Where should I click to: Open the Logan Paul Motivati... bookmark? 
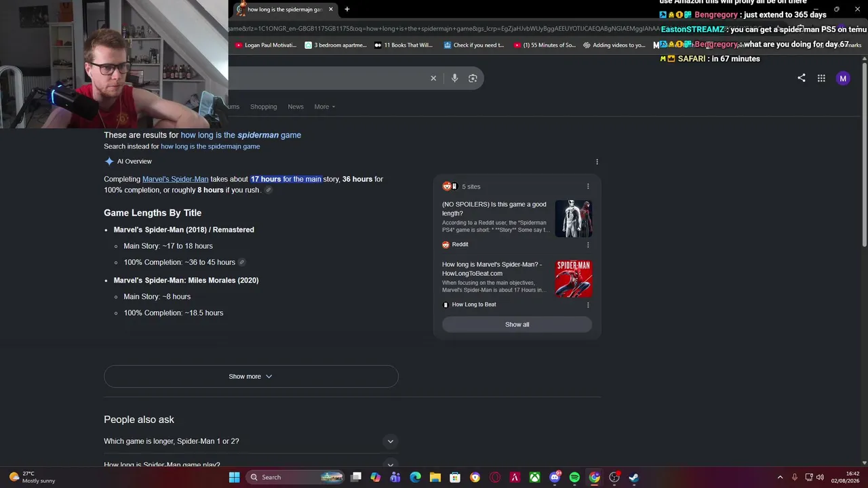(x=266, y=45)
